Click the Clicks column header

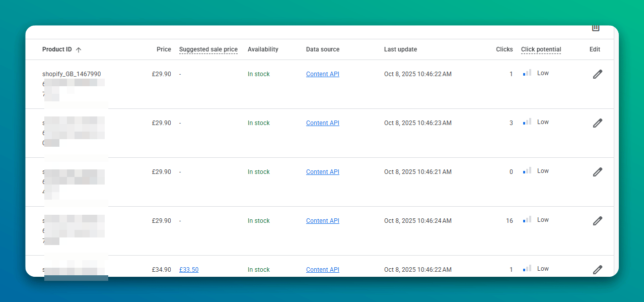click(504, 49)
